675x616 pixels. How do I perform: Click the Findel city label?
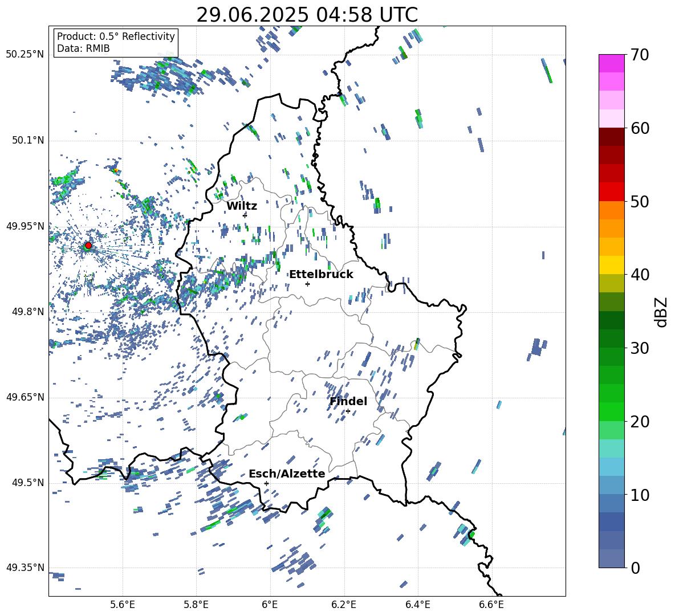[348, 401]
